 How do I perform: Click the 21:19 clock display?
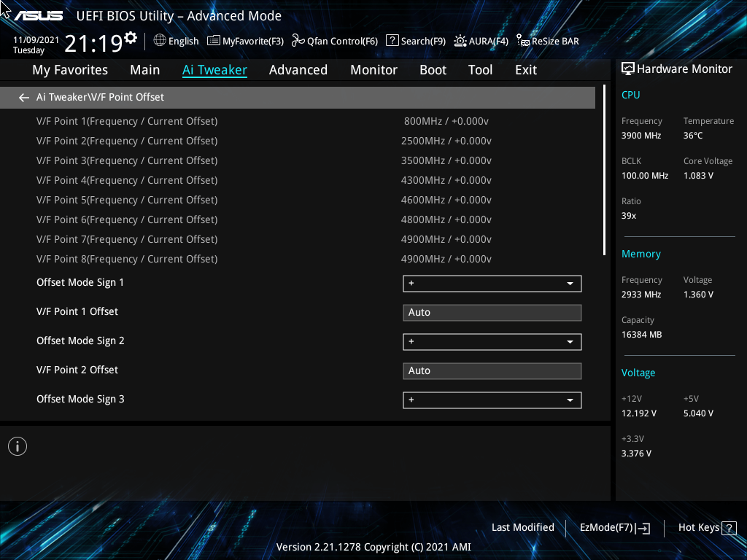(93, 43)
